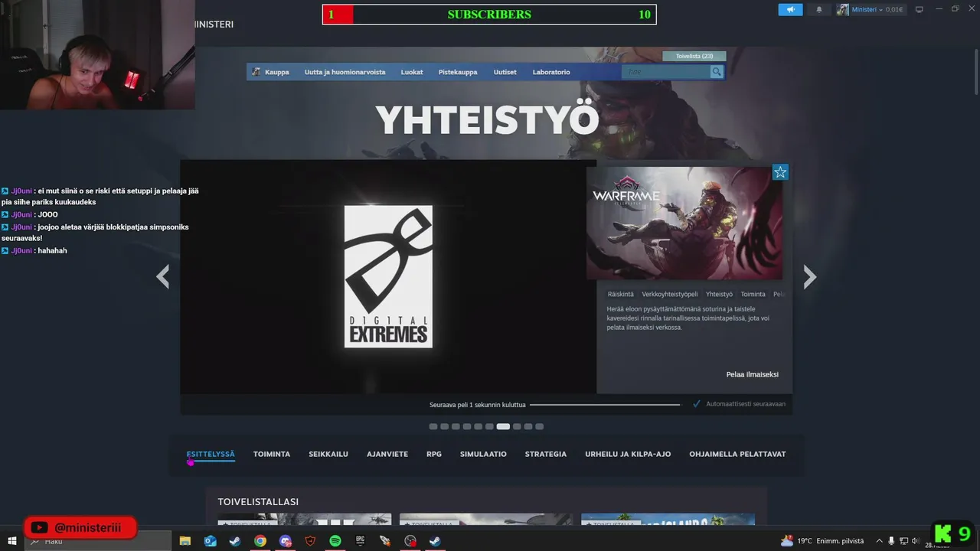Viewport: 980px width, 551px height.
Task: Switch to OHJAIMELLA PELATTAVAT tab
Action: pos(737,455)
